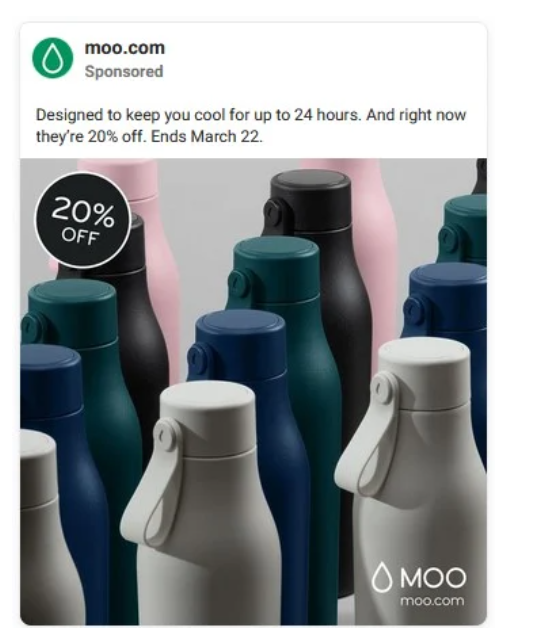537x628 pixels.
Task: Click the green moo.com droplet avatar
Action: (53, 58)
